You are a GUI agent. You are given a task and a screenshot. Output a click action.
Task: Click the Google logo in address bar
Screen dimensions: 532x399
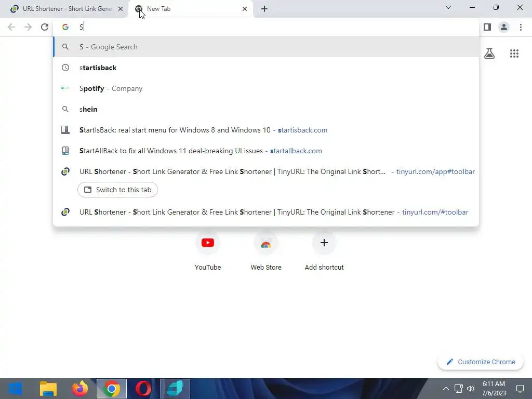click(x=65, y=27)
